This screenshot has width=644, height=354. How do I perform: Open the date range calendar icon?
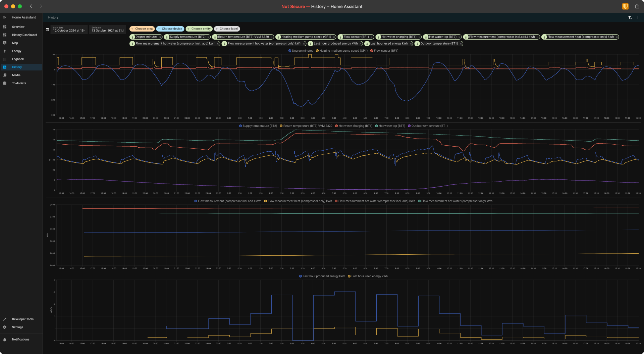[x=47, y=29]
